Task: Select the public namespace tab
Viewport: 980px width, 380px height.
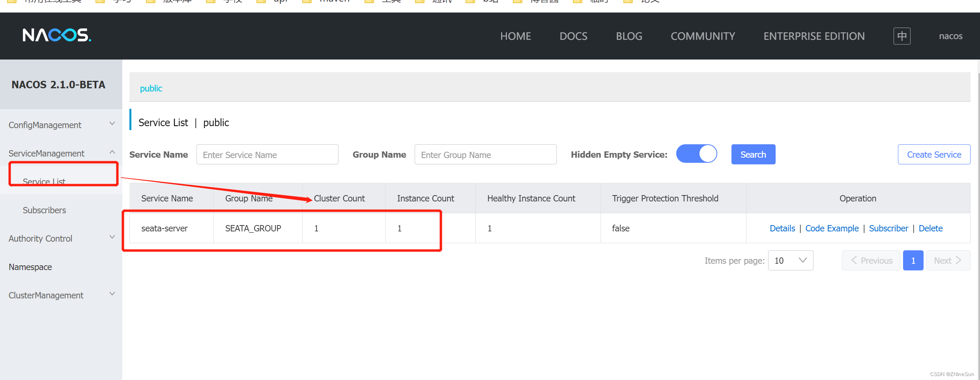Action: tap(151, 88)
